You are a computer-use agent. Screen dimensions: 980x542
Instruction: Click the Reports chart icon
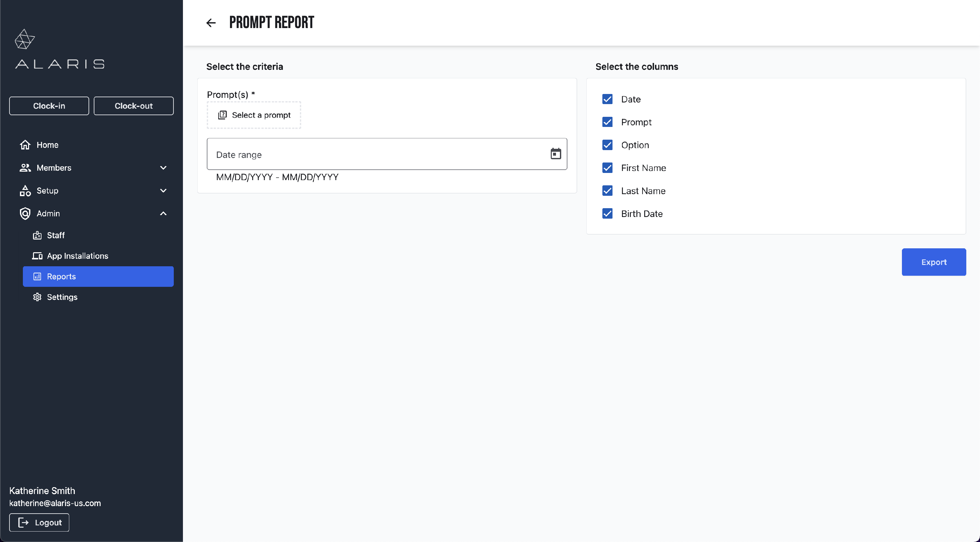(x=37, y=276)
